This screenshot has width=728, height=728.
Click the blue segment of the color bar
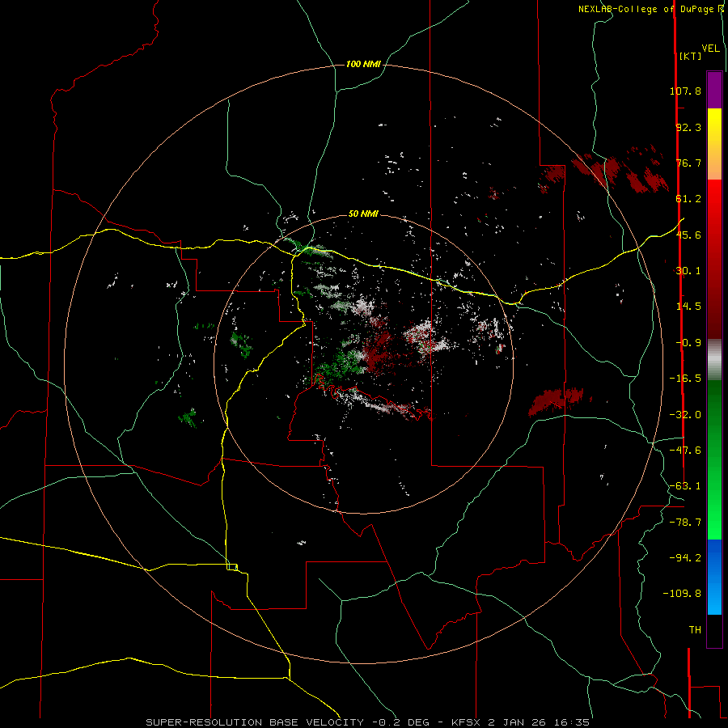(714, 577)
